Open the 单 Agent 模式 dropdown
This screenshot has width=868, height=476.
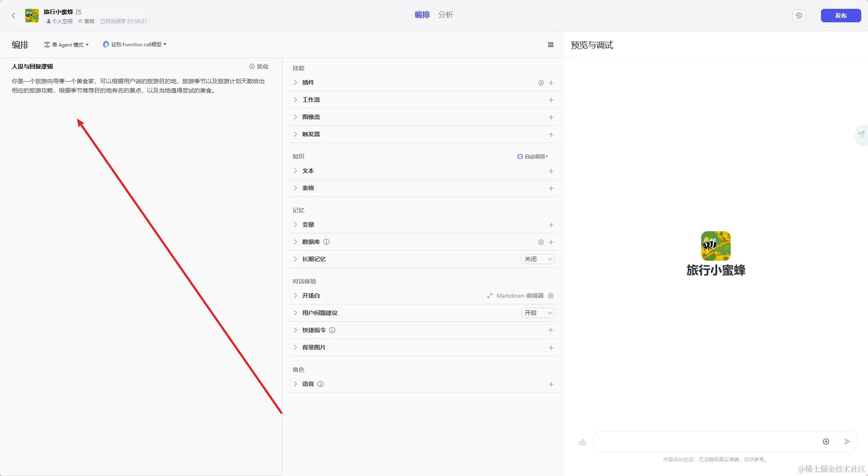pos(67,45)
